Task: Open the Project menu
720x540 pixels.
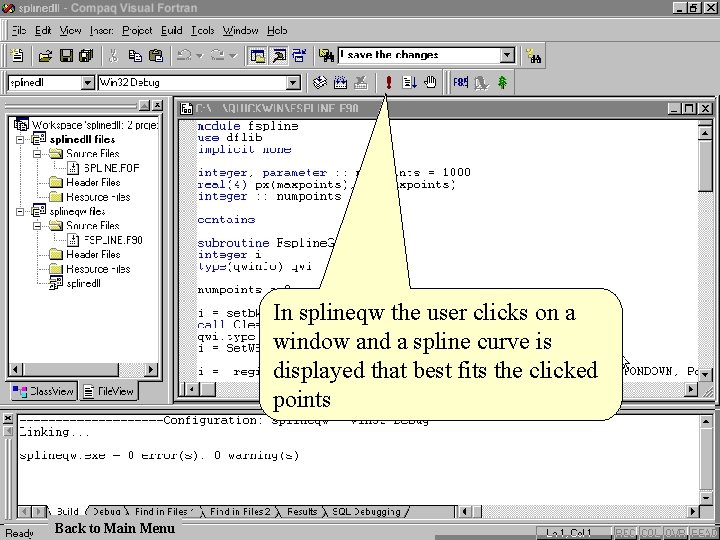Action: [137, 31]
